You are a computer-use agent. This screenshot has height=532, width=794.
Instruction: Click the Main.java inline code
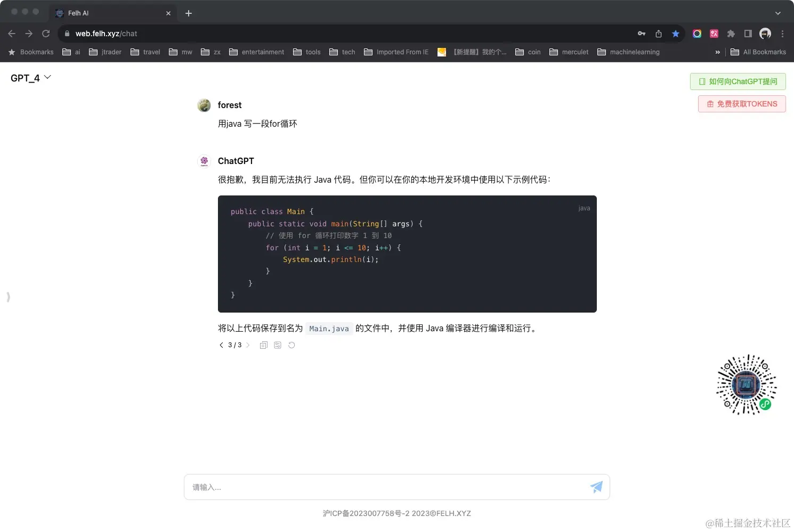(x=329, y=329)
